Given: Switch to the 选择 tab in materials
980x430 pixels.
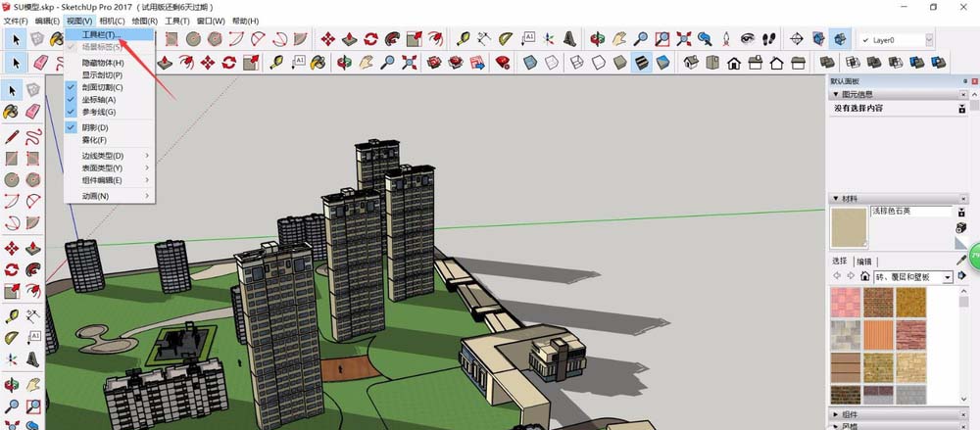Looking at the screenshot, I should coord(840,262).
